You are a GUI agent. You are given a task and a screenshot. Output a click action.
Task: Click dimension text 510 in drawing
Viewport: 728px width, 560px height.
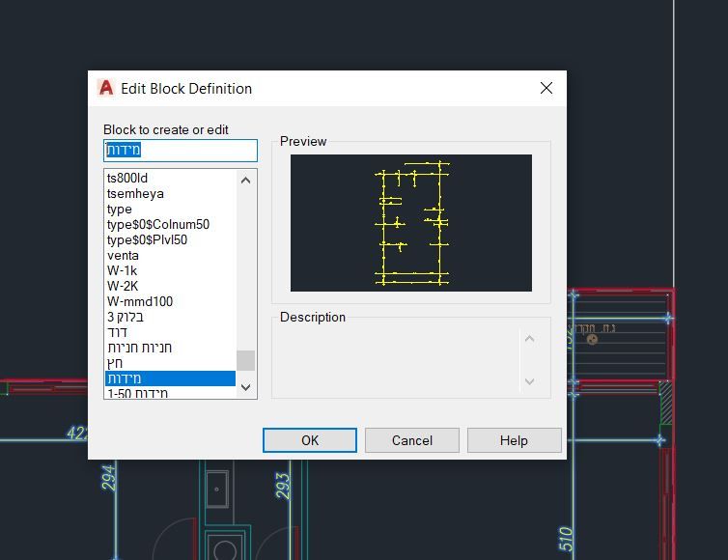pos(566,539)
